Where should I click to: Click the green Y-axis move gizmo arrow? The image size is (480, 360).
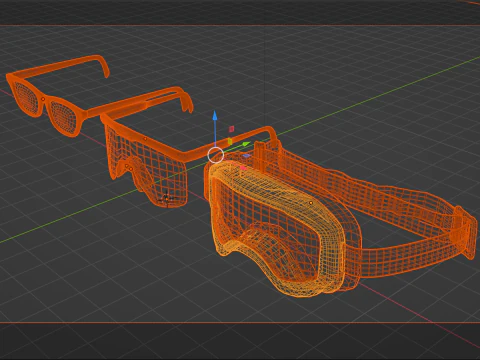(x=246, y=144)
